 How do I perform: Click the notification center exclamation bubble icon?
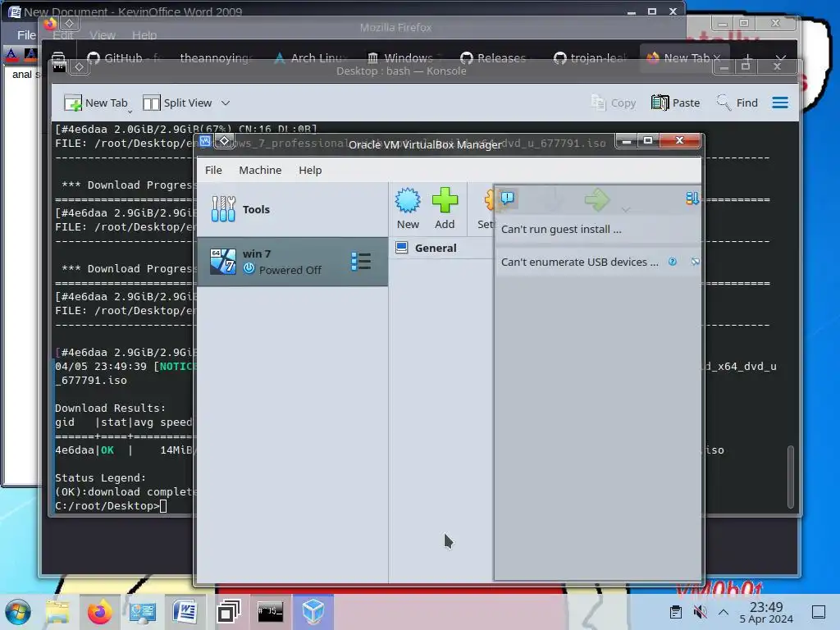coord(507,199)
